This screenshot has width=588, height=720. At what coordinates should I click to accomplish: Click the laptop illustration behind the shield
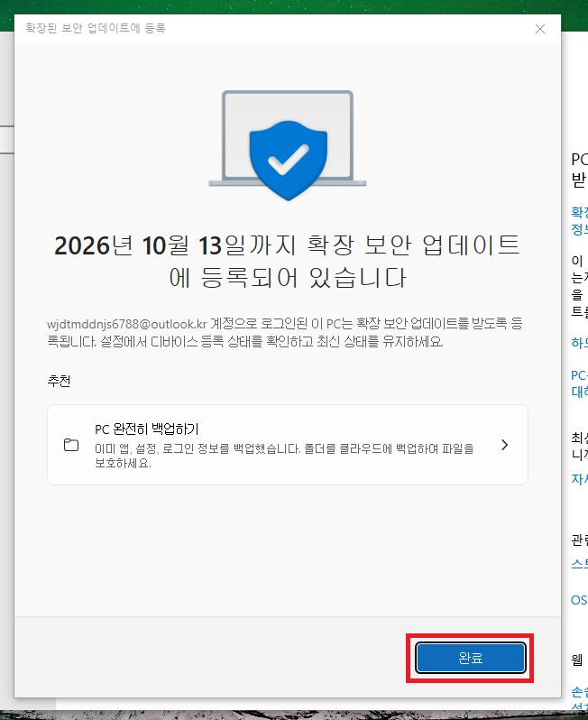coord(288,138)
